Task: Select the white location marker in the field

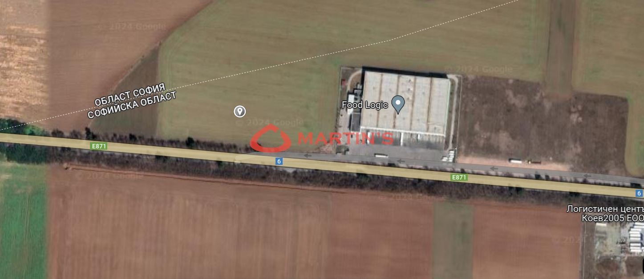Action: [x=240, y=111]
